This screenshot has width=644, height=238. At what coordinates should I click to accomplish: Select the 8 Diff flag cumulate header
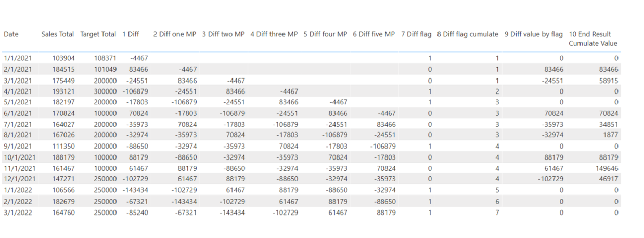tap(468, 34)
